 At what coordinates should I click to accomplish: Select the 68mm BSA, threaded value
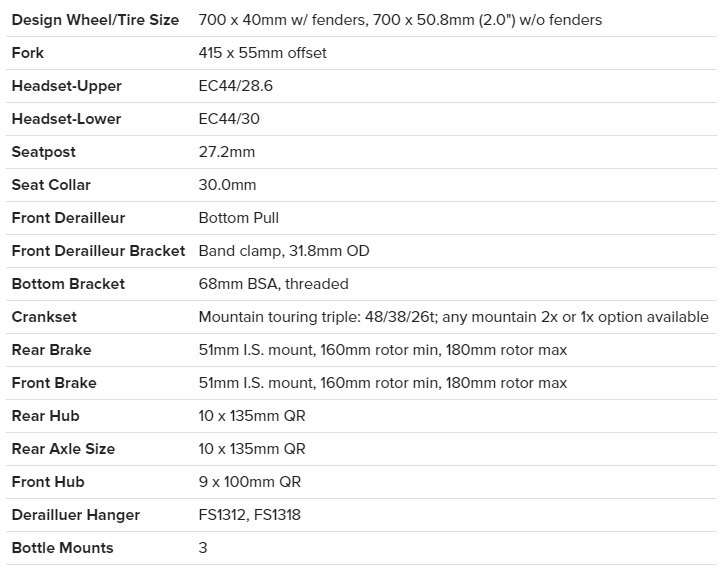pyautogui.click(x=273, y=284)
